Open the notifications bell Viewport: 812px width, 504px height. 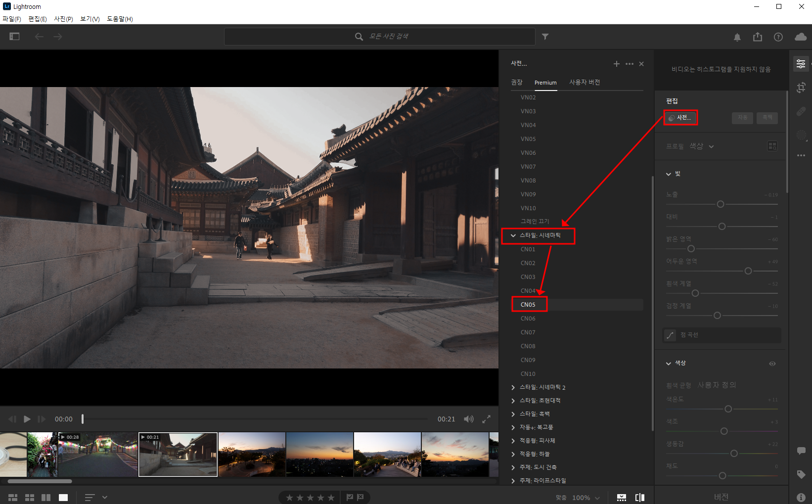[x=737, y=37]
